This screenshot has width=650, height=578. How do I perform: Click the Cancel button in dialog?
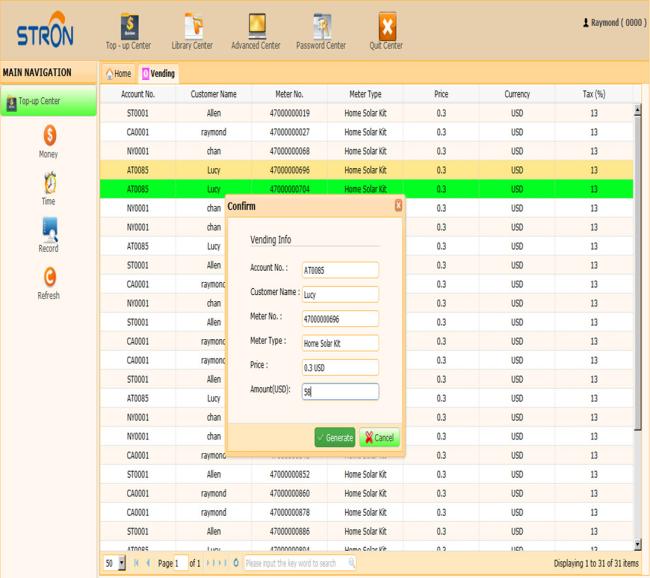coord(378,438)
